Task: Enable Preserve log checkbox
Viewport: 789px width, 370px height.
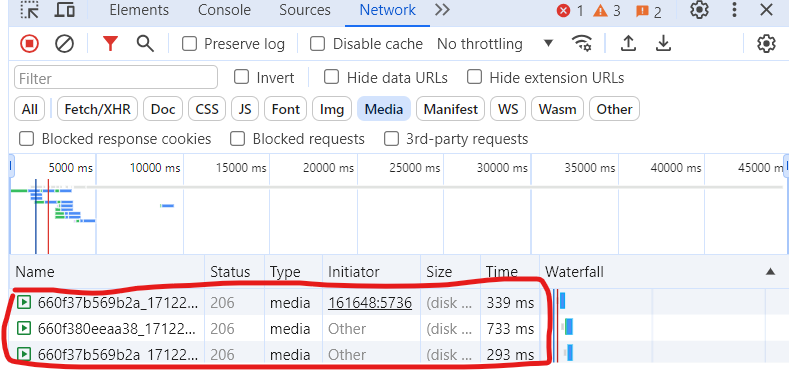Action: (x=189, y=44)
